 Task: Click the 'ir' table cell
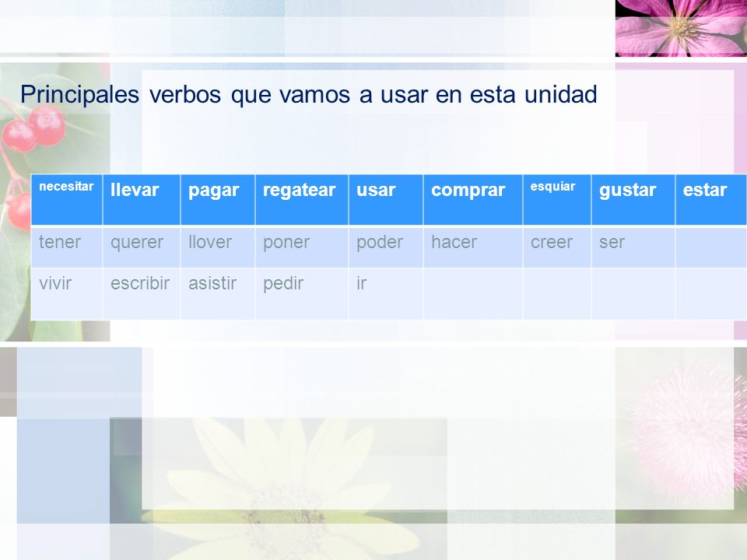[x=386, y=293]
